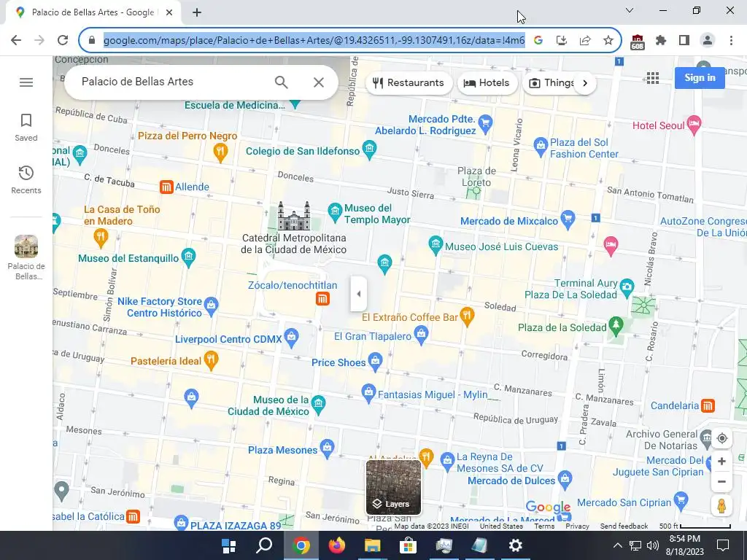This screenshot has width=747, height=560.
Task: Select Allende metro station icon
Action: pos(166,187)
